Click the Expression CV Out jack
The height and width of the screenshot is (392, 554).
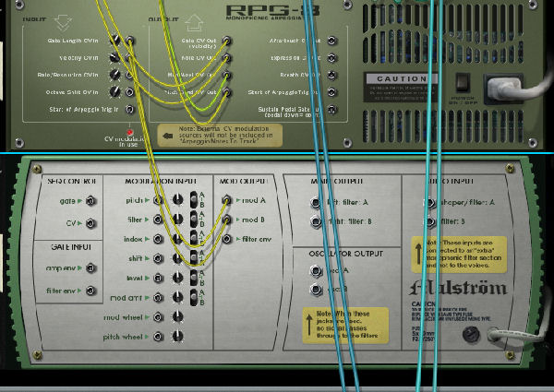[331, 57]
